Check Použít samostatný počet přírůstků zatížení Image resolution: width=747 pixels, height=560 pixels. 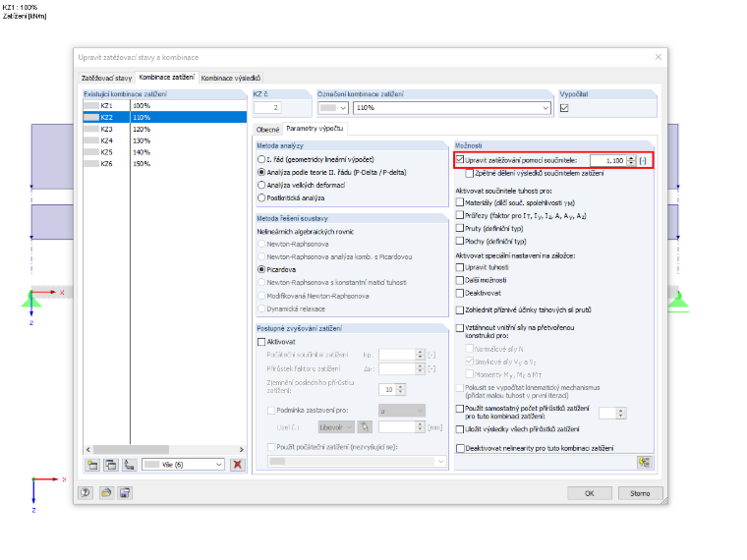point(460,409)
